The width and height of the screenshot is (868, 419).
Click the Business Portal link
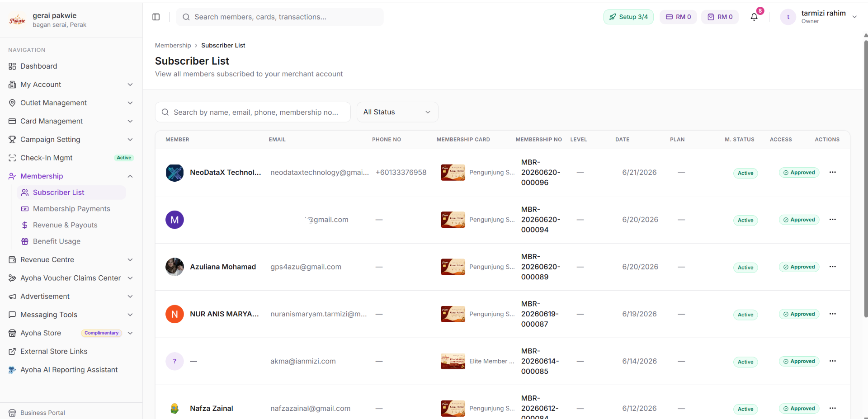pyautogui.click(x=42, y=413)
